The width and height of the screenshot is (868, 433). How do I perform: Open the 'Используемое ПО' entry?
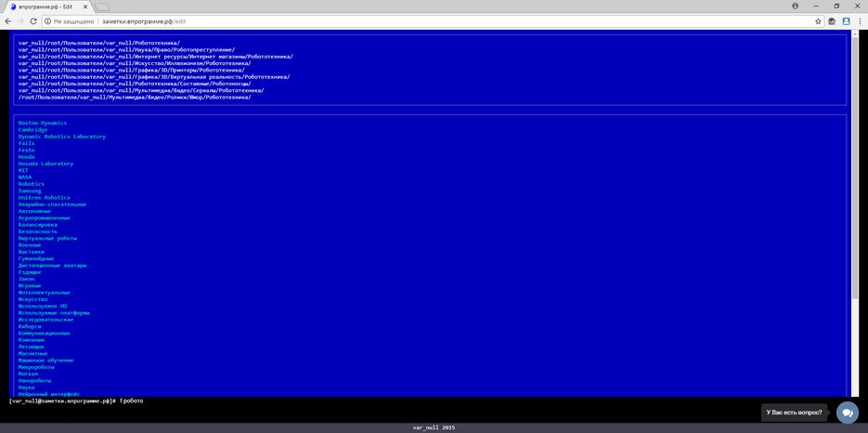pyautogui.click(x=43, y=306)
